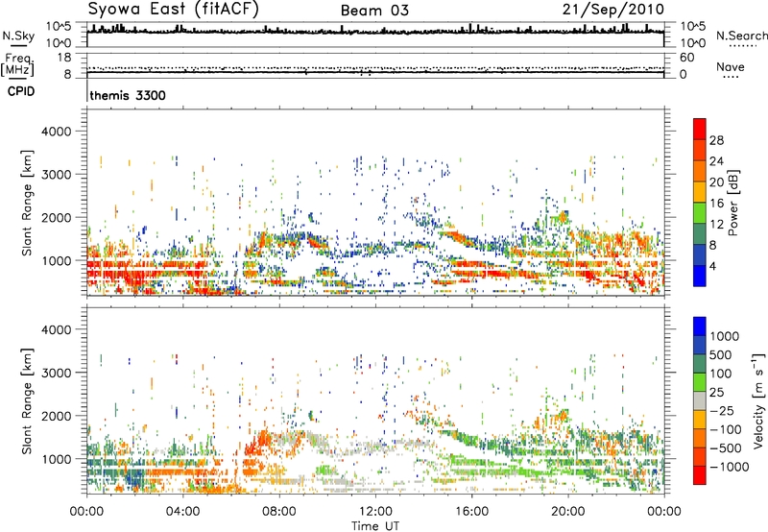The image size is (768, 532).
Task: Click the 'Power [dB]' color bar title
Action: click(732, 203)
